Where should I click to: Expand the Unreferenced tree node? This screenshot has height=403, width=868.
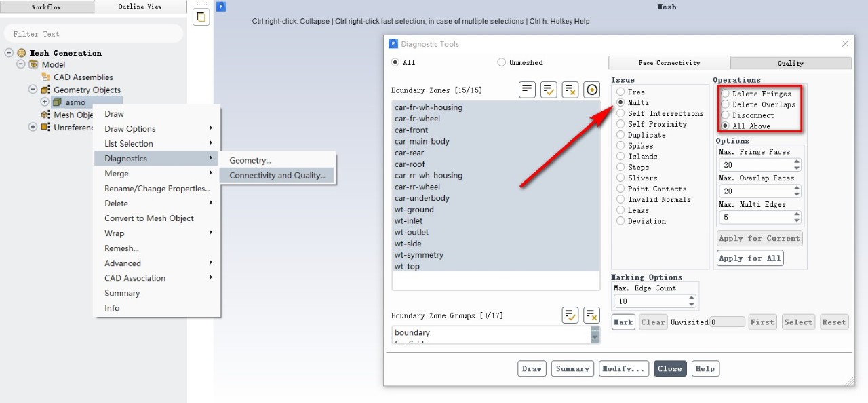(33, 127)
